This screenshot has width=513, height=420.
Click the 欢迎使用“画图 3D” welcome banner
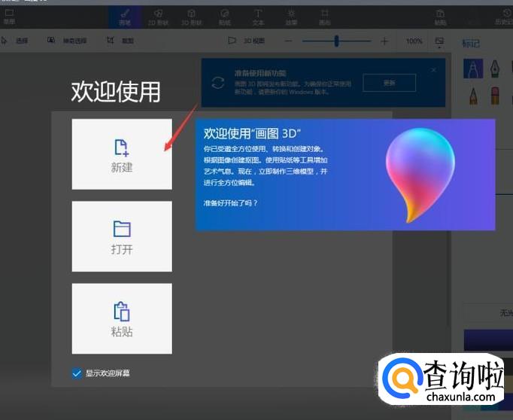pyautogui.click(x=345, y=175)
